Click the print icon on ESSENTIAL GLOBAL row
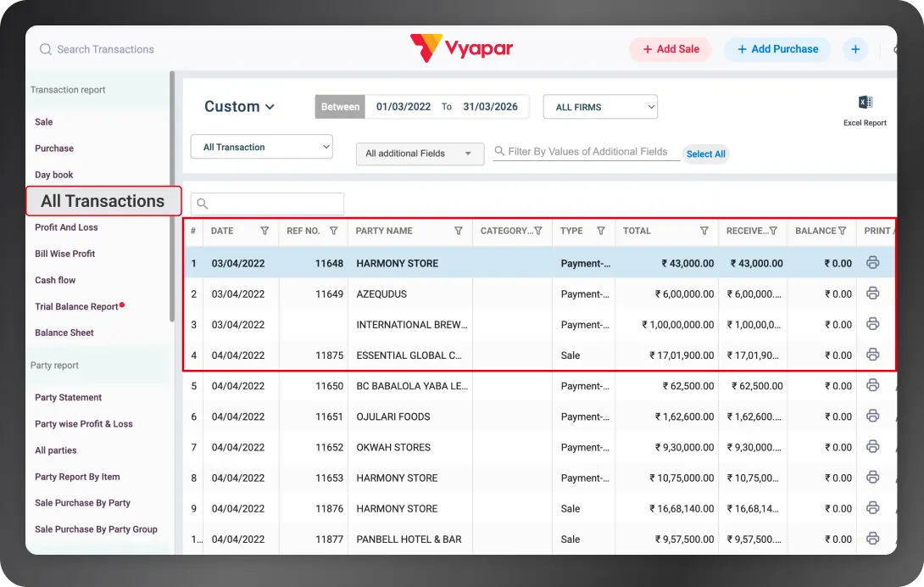924x587 pixels. (x=873, y=355)
